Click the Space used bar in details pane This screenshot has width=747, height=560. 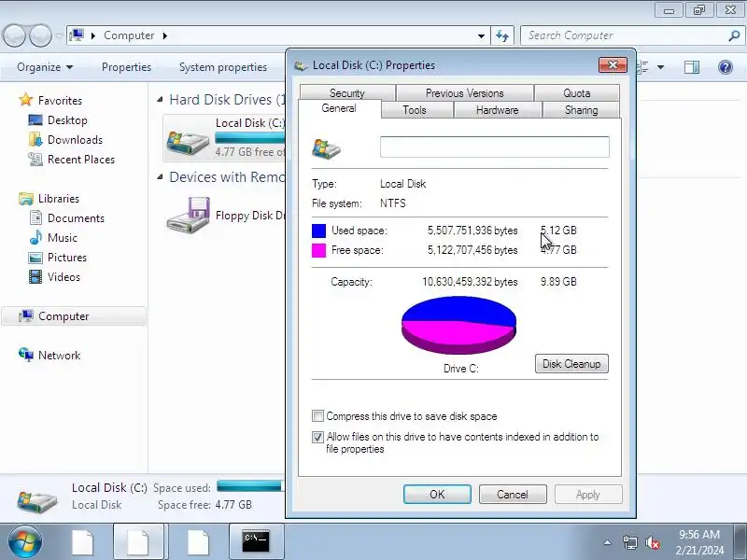(x=250, y=486)
